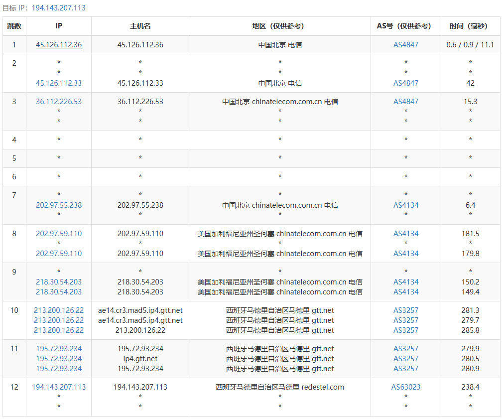
Task: Open AS4134 link beside time 6.4
Action: pyautogui.click(x=406, y=205)
